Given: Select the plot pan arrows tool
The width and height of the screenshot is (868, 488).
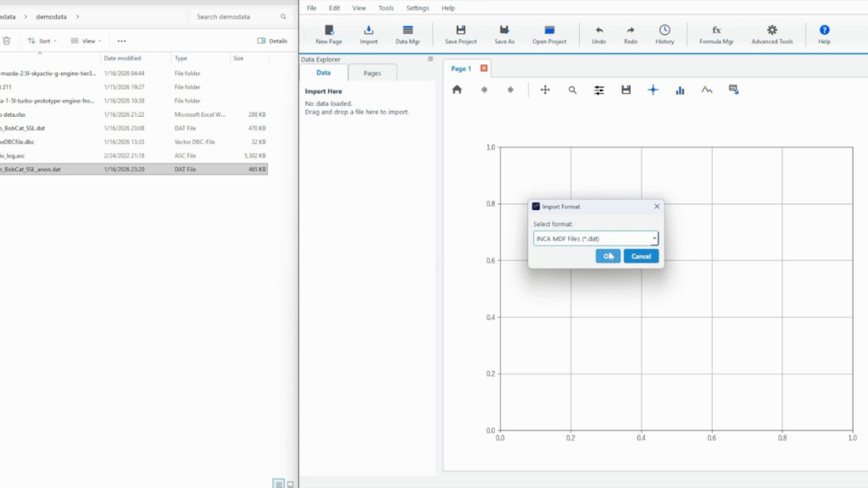Looking at the screenshot, I should pos(545,90).
